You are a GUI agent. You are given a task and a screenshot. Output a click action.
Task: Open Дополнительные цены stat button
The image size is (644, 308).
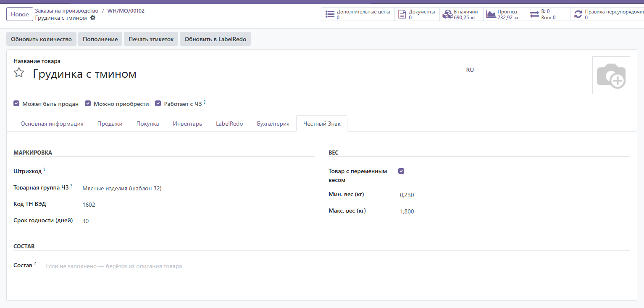pyautogui.click(x=358, y=14)
